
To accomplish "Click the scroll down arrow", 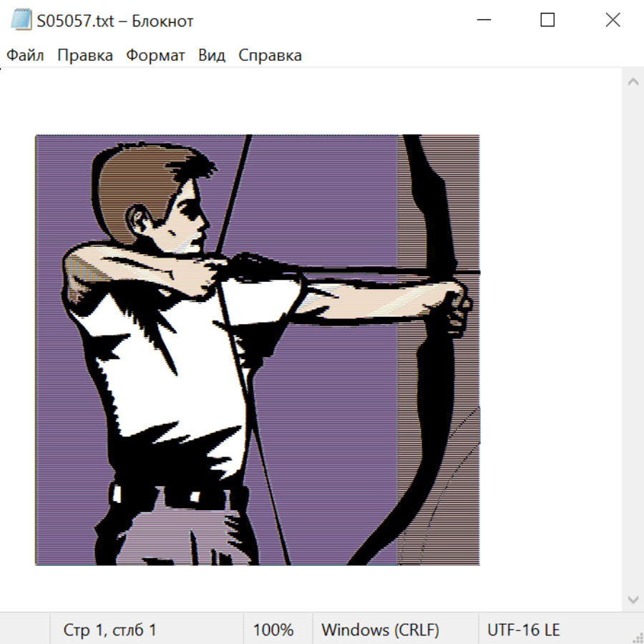I will [x=633, y=598].
